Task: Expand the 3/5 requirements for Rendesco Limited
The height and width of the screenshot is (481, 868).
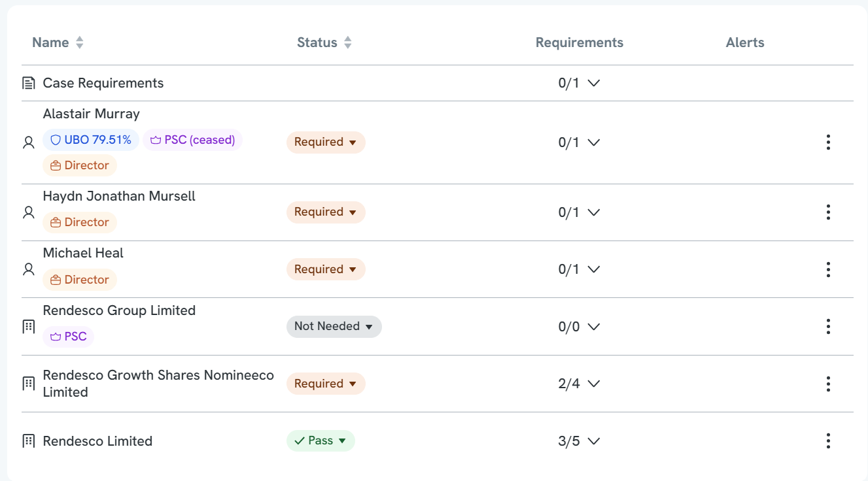Action: pyautogui.click(x=593, y=441)
